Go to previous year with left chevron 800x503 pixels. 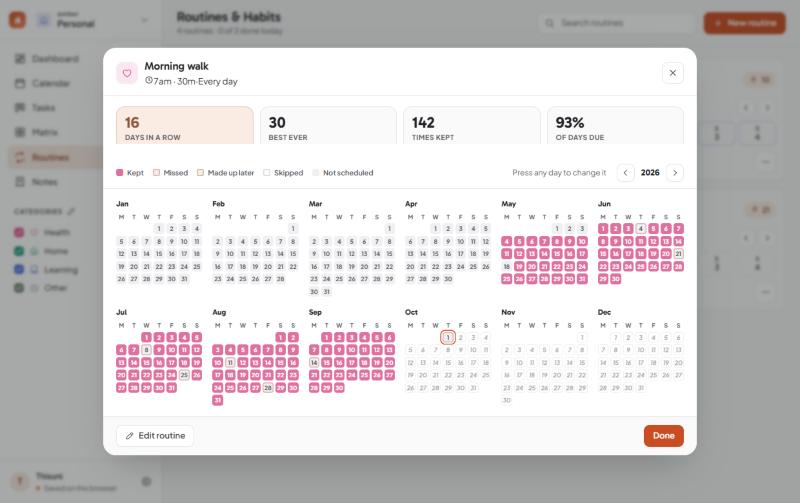click(626, 172)
